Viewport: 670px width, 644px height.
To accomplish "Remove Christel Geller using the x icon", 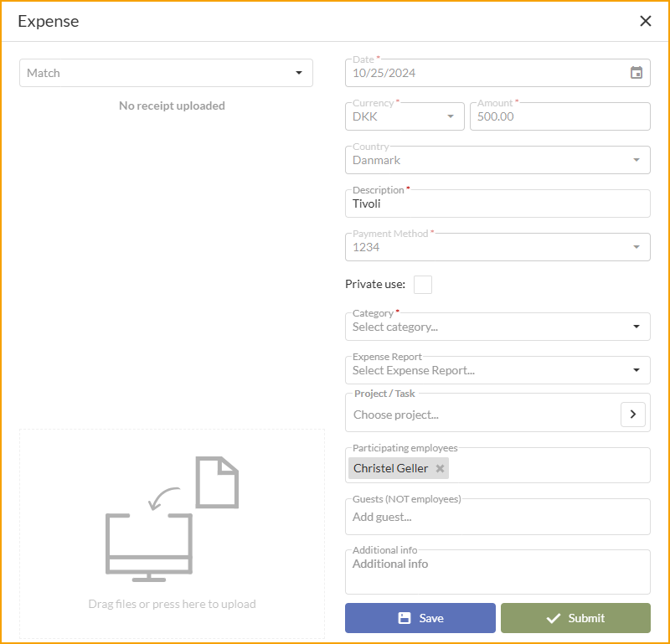I will [x=440, y=468].
